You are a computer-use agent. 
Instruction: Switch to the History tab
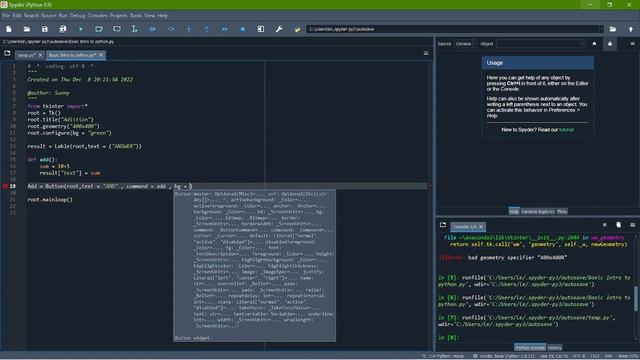pyautogui.click(x=554, y=348)
